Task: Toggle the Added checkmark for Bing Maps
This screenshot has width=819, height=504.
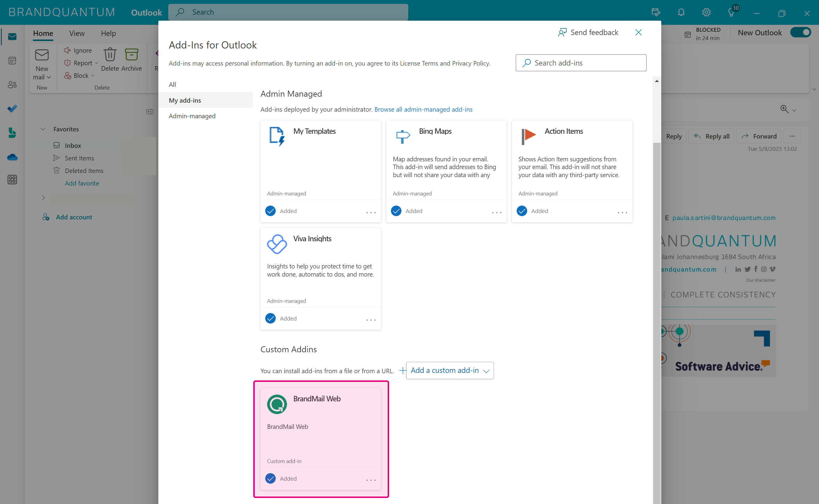Action: pyautogui.click(x=396, y=211)
